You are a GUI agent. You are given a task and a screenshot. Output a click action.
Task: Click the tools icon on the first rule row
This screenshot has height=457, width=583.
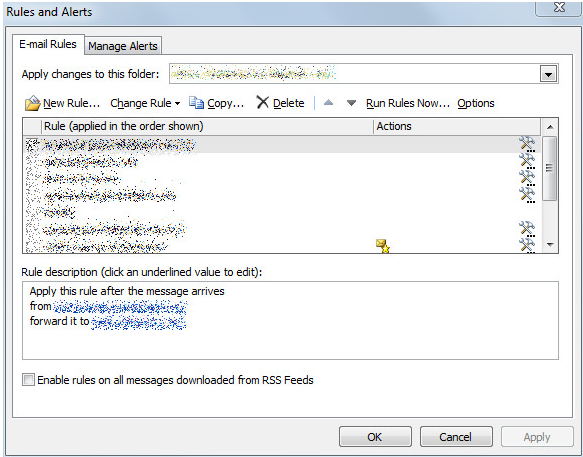pos(527,144)
